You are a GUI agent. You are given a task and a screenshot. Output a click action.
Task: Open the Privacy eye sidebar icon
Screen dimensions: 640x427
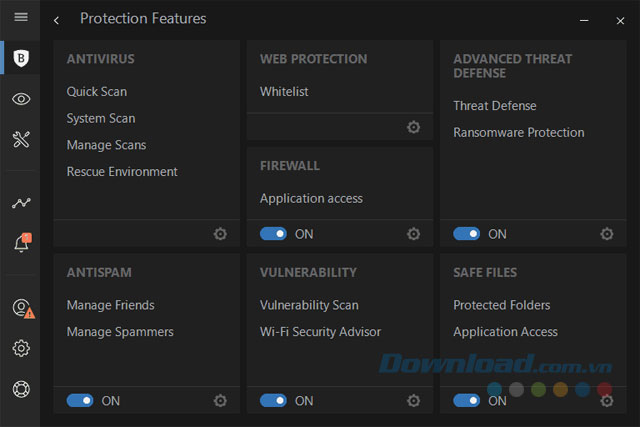21,99
